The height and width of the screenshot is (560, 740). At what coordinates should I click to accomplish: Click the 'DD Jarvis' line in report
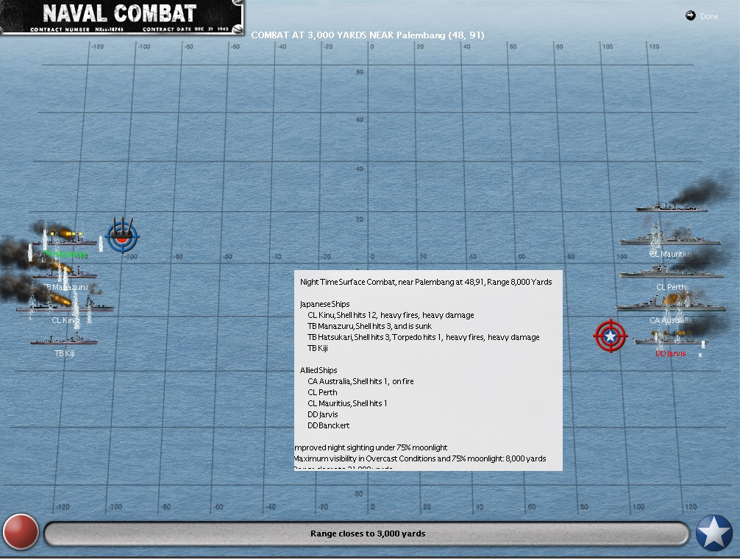[323, 414]
